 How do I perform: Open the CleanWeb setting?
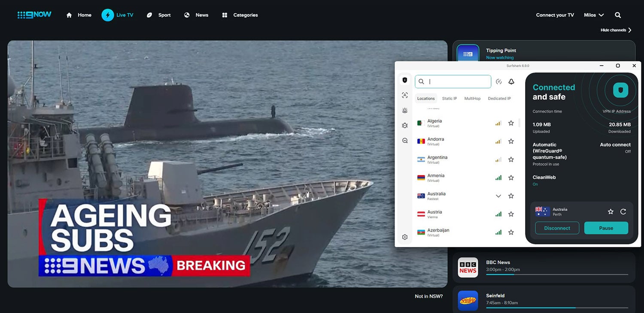(x=544, y=180)
